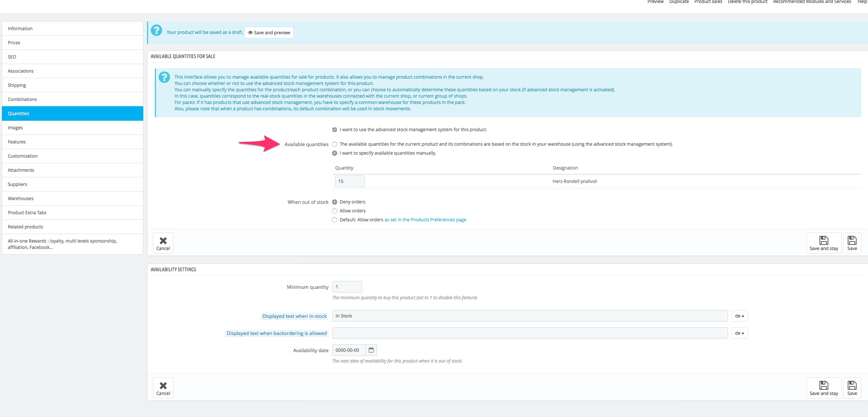The image size is (868, 417).
Task: Click the Minimum quantity input field
Action: (x=347, y=287)
